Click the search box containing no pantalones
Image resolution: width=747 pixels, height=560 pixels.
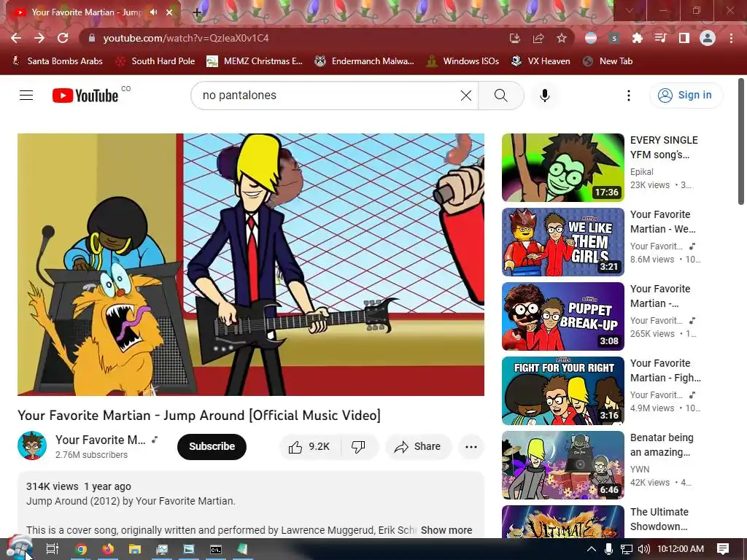329,96
